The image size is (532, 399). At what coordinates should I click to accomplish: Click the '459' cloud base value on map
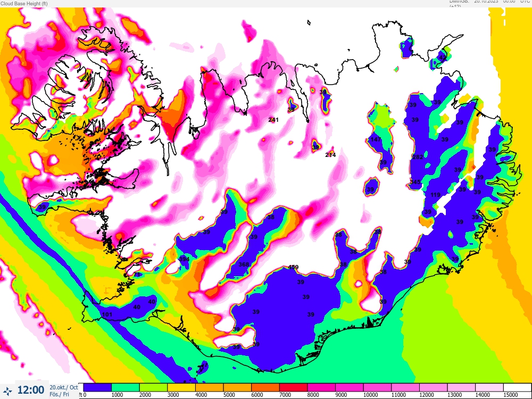point(293,267)
